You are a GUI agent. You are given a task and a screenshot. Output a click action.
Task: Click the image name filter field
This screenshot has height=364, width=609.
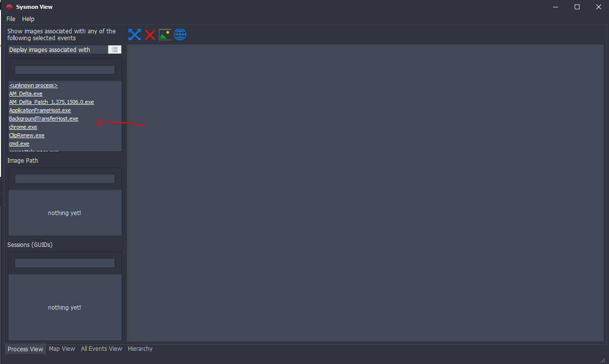point(65,70)
